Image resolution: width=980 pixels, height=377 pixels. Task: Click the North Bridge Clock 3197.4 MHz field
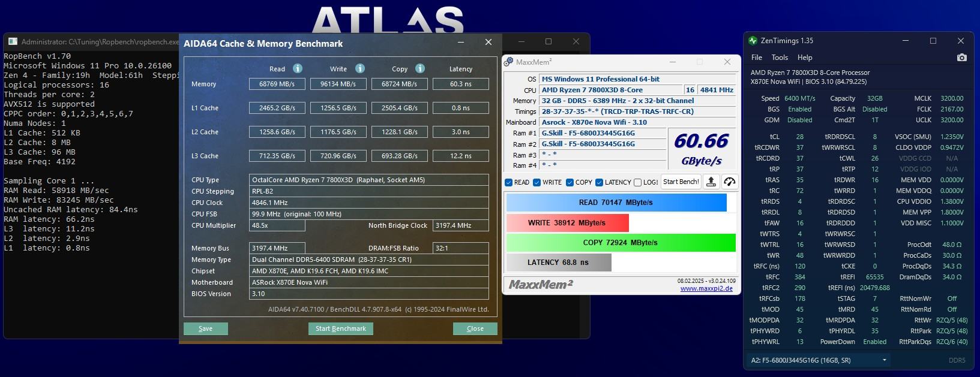click(x=461, y=225)
